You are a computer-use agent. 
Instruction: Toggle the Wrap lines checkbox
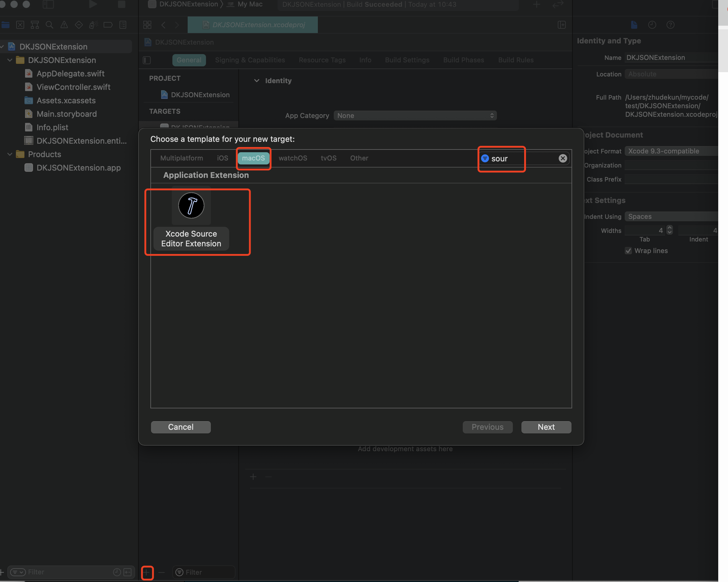pyautogui.click(x=628, y=251)
